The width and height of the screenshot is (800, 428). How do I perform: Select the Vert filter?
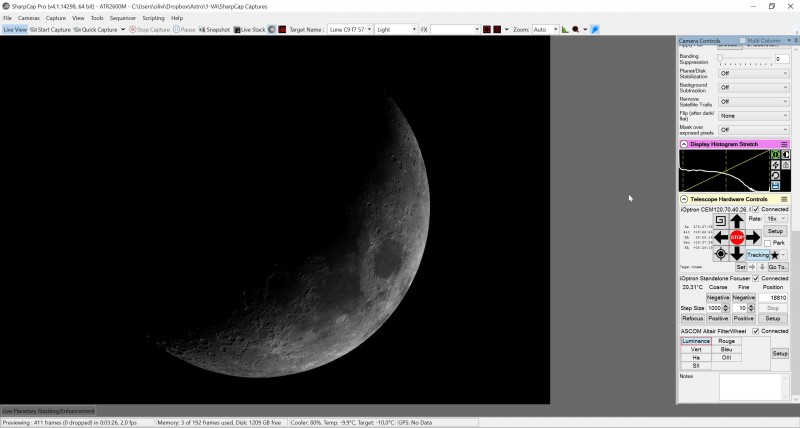coord(696,349)
